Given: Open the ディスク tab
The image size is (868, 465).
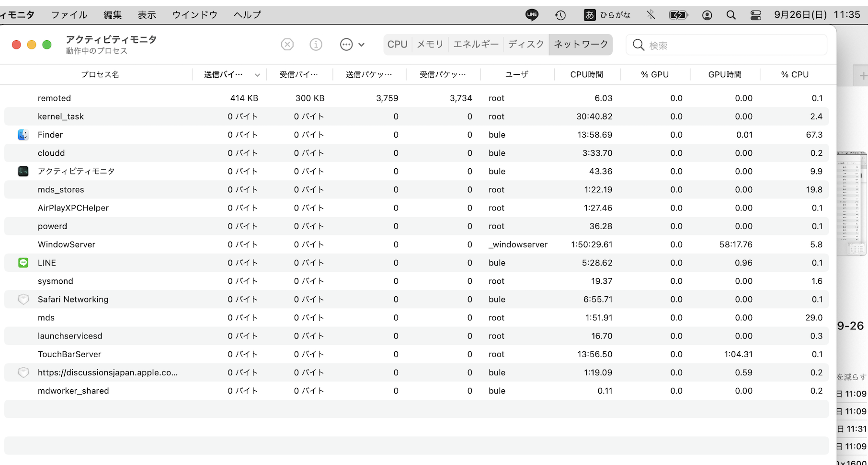Looking at the screenshot, I should [x=526, y=45].
